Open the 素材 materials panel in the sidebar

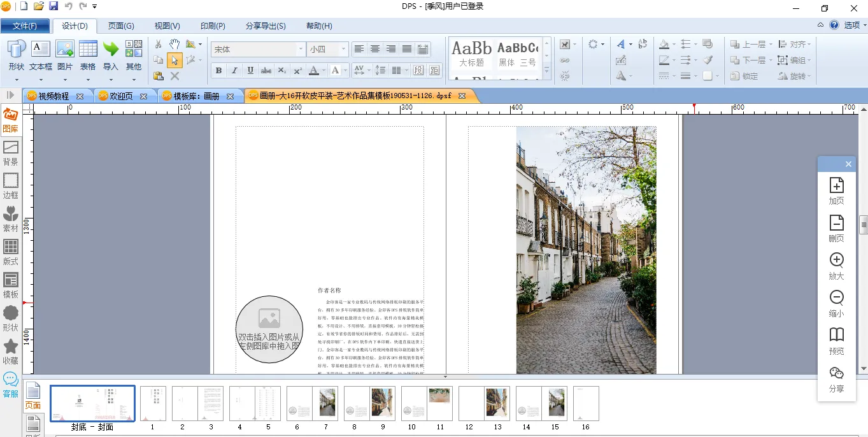(11, 218)
